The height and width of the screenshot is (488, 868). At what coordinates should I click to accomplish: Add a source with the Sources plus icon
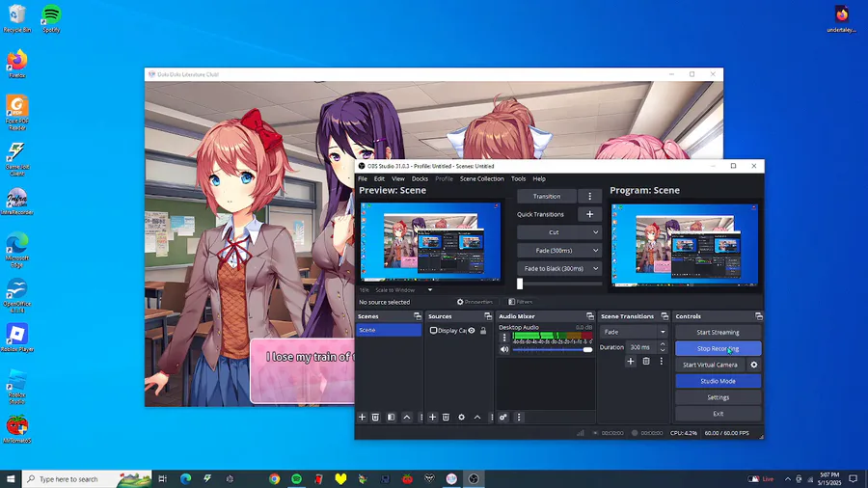432,418
